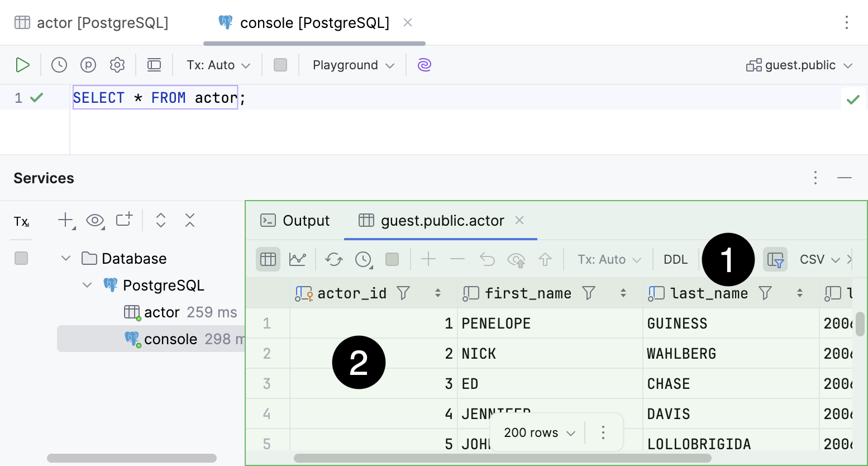Toggle in-editor results display
The height and width of the screenshot is (466, 868).
[x=154, y=65]
